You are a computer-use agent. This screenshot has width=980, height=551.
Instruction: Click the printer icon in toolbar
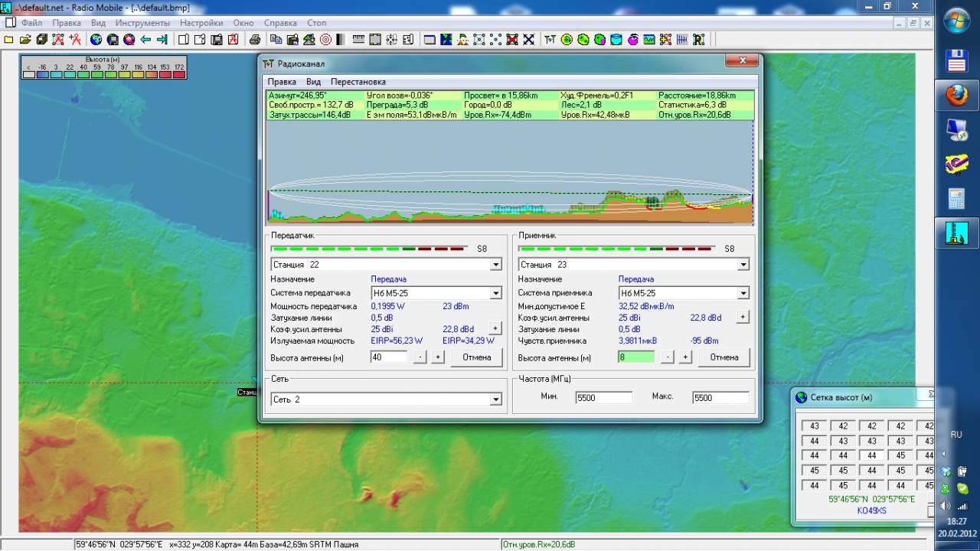[x=255, y=40]
